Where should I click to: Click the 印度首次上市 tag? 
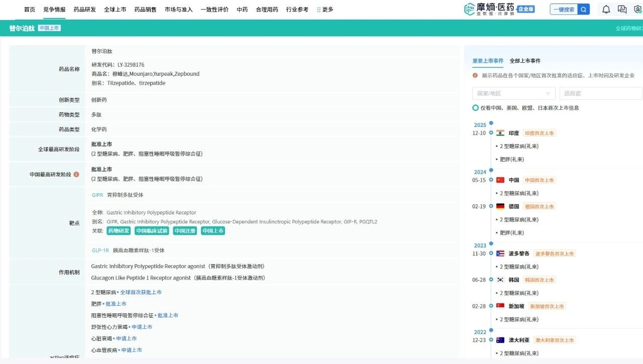(x=539, y=133)
